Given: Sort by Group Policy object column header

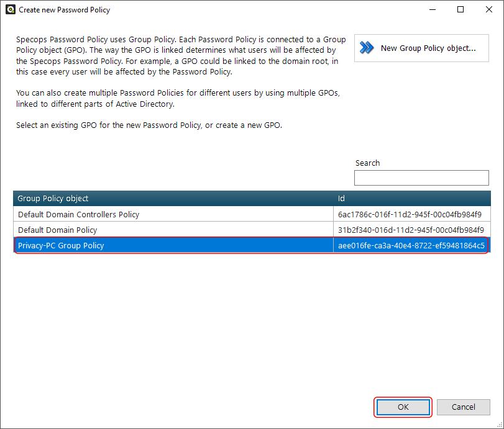Looking at the screenshot, I should 173,199.
